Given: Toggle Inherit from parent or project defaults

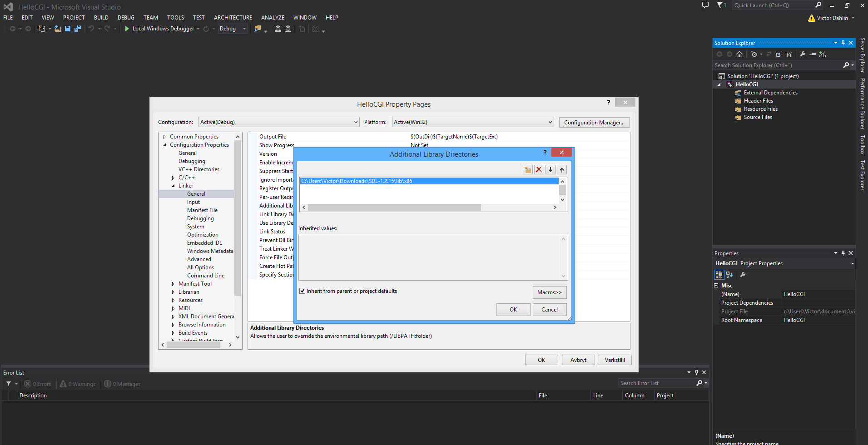Looking at the screenshot, I should point(302,291).
